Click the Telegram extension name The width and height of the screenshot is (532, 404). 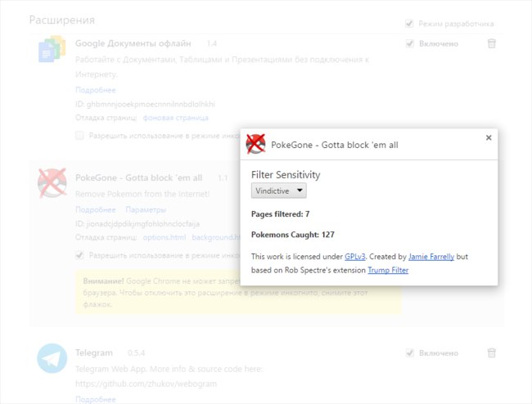pos(94,352)
